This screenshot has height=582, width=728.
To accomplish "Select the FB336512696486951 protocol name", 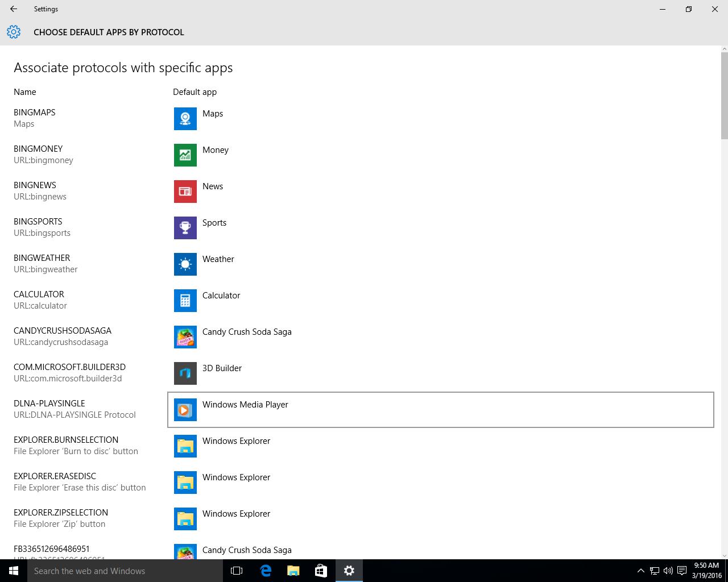I will pyautogui.click(x=52, y=549).
